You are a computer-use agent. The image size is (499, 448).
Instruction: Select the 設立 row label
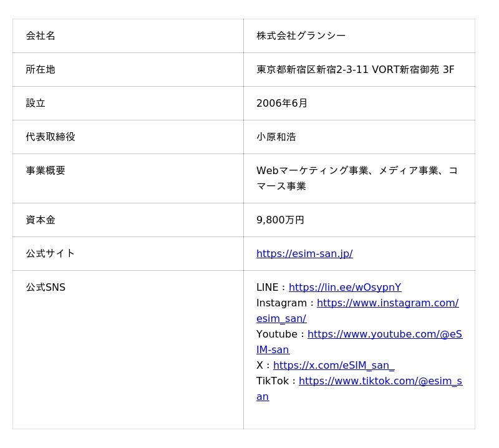pos(36,103)
